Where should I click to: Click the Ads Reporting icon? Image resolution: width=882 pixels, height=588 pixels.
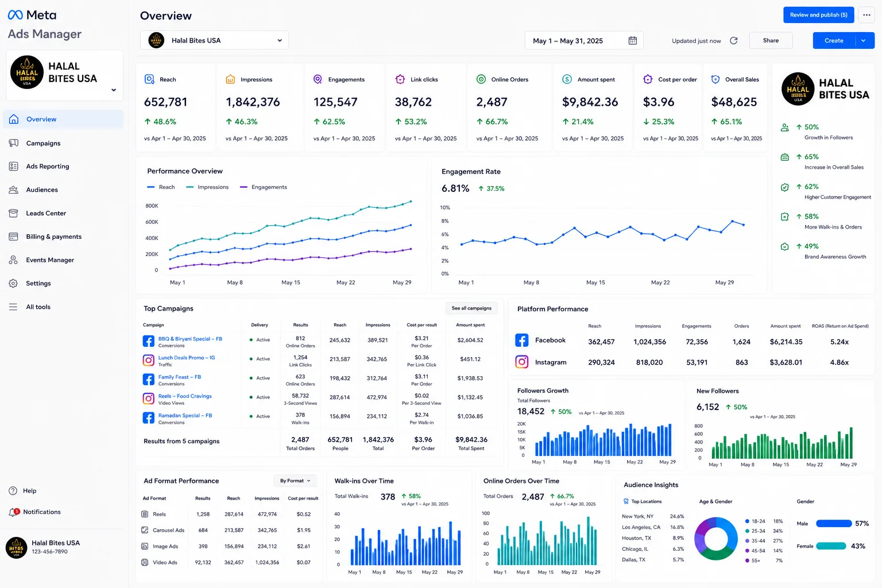tap(14, 167)
